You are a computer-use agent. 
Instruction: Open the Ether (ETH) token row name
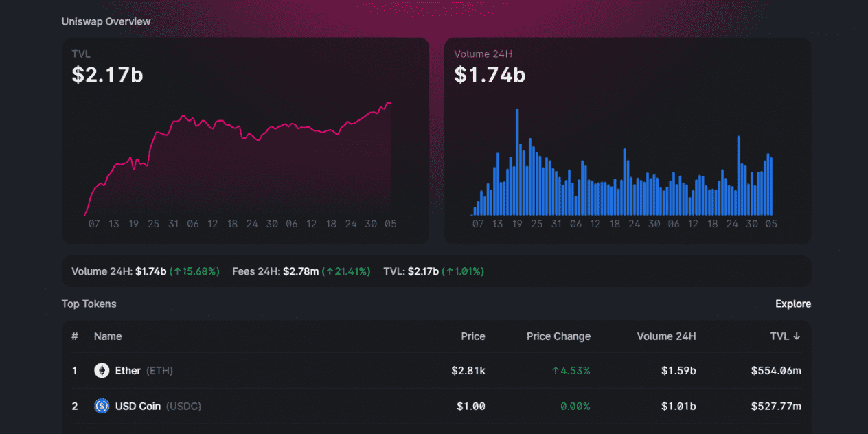[144, 371]
